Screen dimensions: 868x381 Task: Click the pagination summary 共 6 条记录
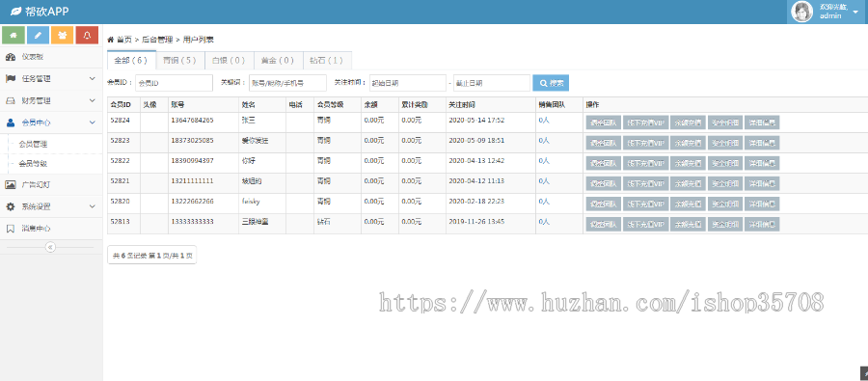[x=151, y=256]
